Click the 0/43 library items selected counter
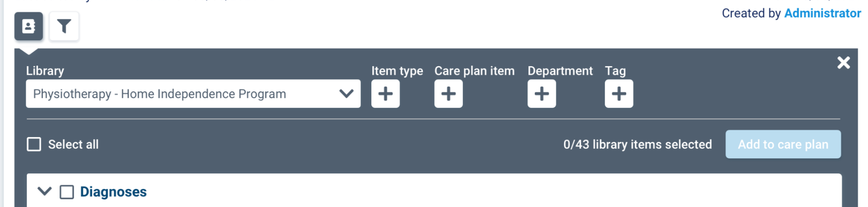Viewport: 868px width, 207px height. click(637, 144)
